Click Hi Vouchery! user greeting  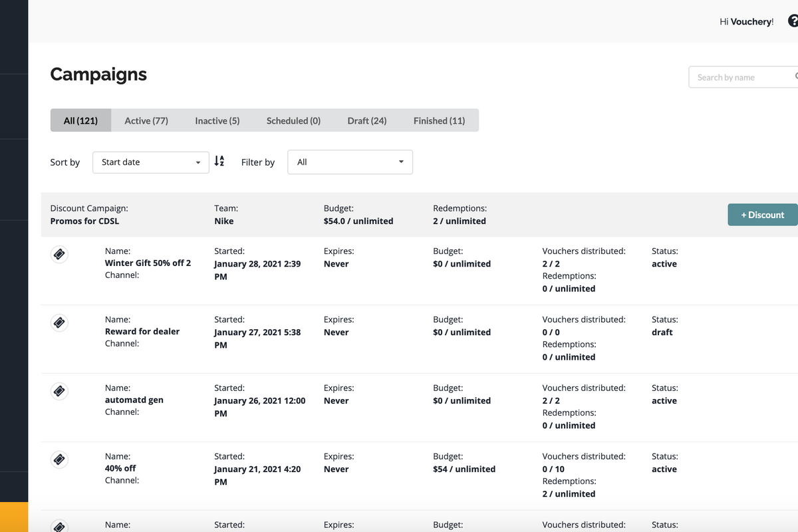[x=747, y=22]
